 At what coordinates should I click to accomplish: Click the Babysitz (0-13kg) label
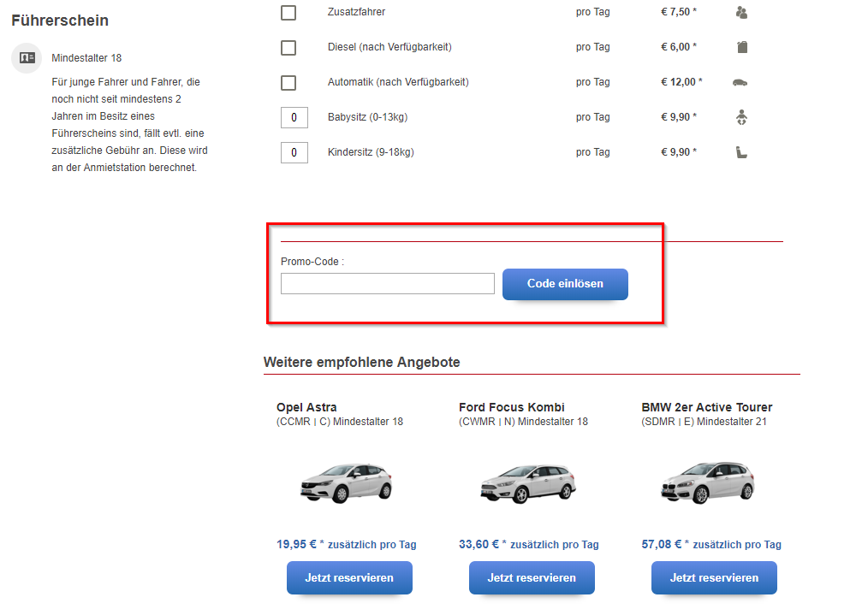pos(367,116)
